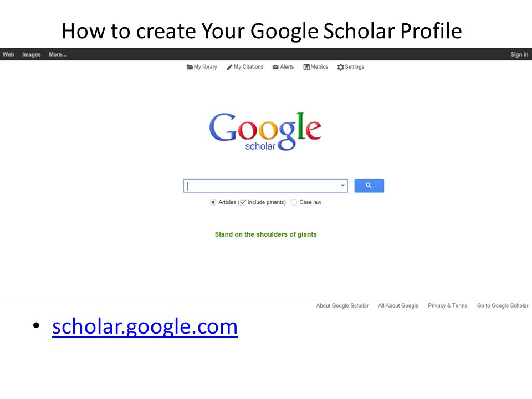
Task: Focus the Scholar search input field
Action: click(x=262, y=186)
